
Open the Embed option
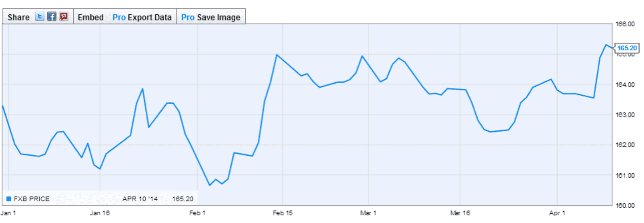click(x=91, y=17)
